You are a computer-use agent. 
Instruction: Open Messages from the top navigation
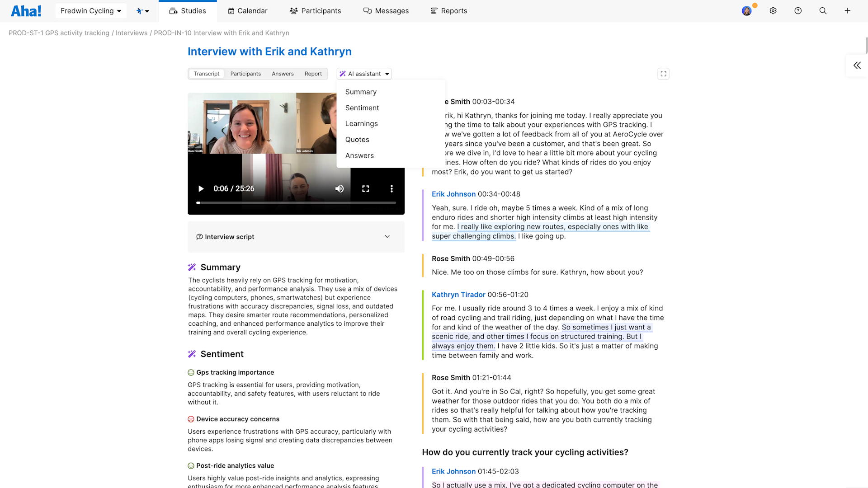(386, 10)
